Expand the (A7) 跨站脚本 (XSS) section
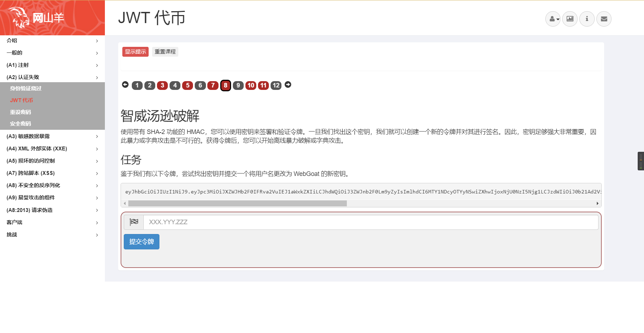Image resolution: width=644 pixels, height=333 pixels. click(x=52, y=173)
